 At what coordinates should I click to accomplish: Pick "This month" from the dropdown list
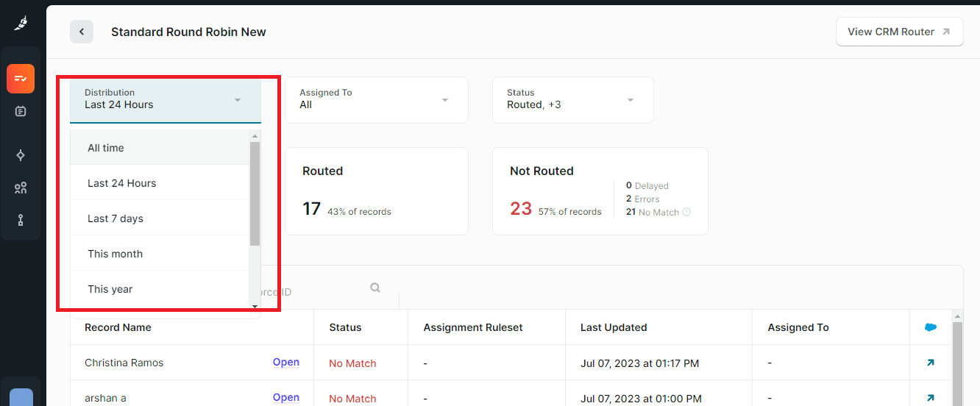pyautogui.click(x=115, y=254)
